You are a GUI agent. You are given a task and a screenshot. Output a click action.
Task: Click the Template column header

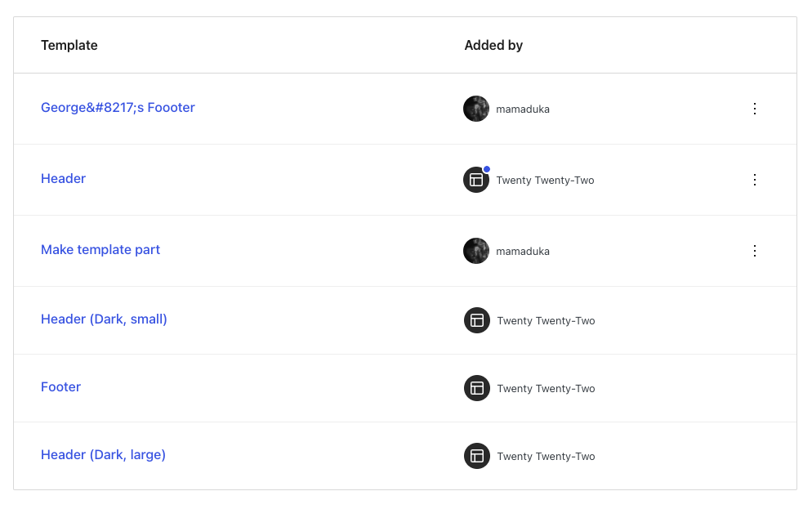click(x=69, y=46)
